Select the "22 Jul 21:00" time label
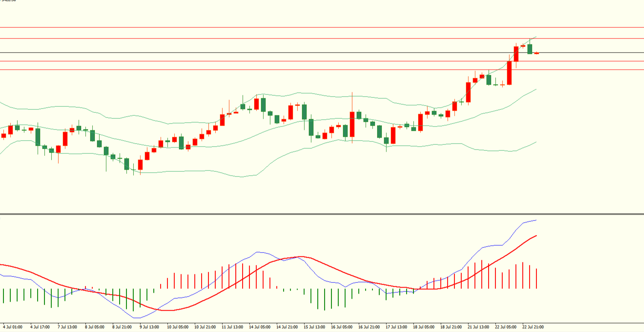This screenshot has width=644, height=332. [533, 327]
